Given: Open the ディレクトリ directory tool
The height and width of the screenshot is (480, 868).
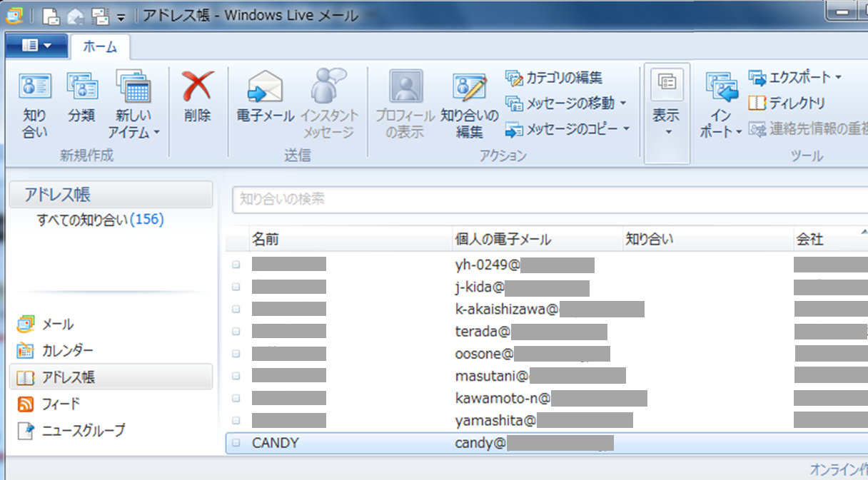Looking at the screenshot, I should coord(787,103).
